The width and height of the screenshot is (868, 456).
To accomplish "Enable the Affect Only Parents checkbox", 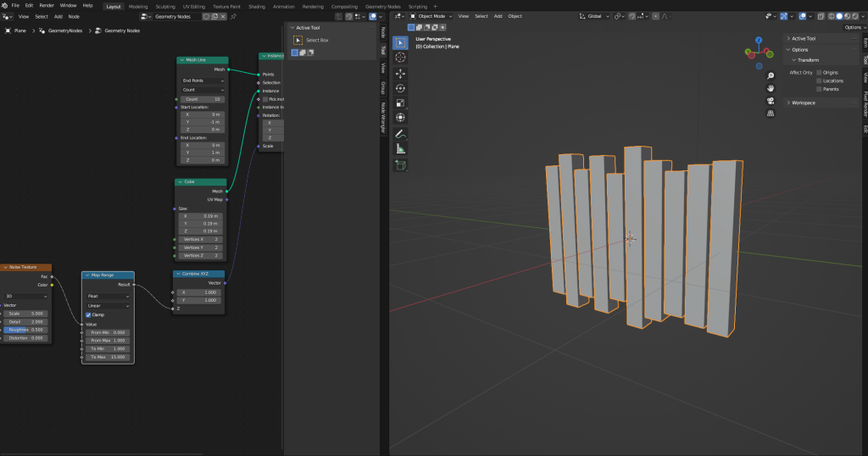I will pyautogui.click(x=818, y=89).
